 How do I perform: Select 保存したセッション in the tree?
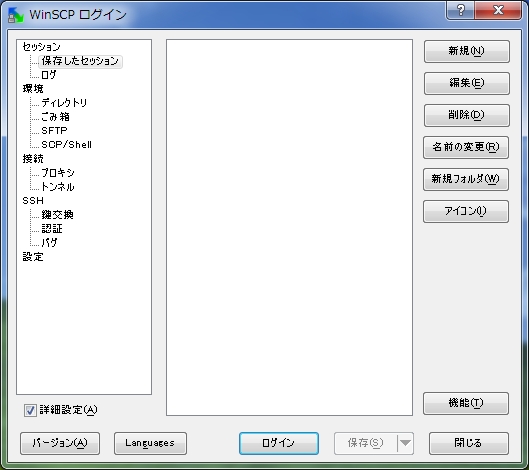[80, 61]
